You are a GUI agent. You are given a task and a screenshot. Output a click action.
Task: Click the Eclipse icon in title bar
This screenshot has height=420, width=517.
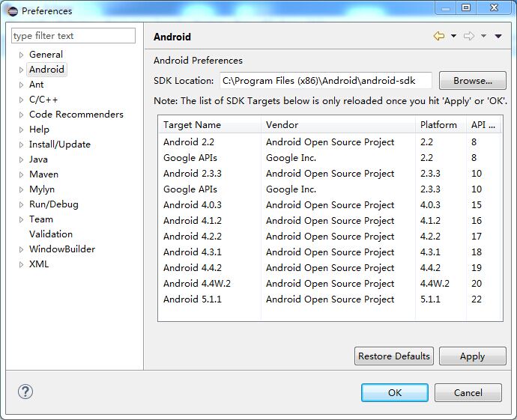[x=12, y=10]
